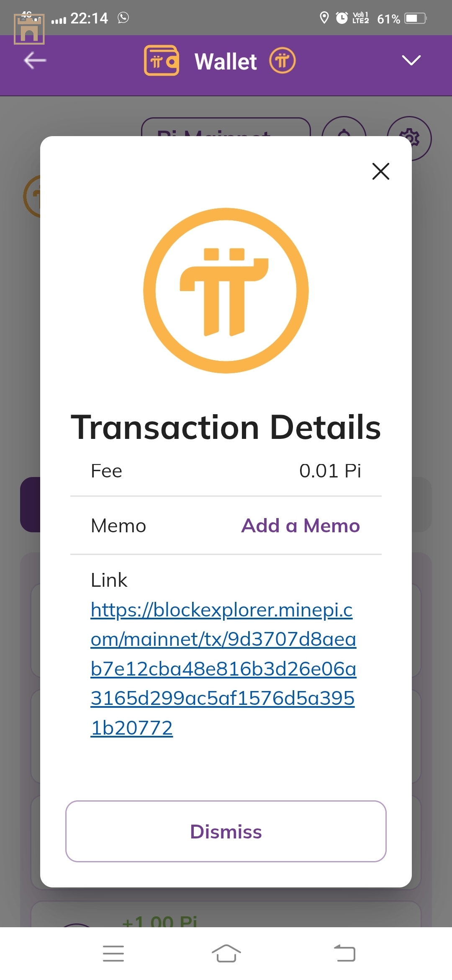This screenshot has height=980, width=452.
Task: Tap the Fee row showing 0.01 Pi
Action: (226, 471)
